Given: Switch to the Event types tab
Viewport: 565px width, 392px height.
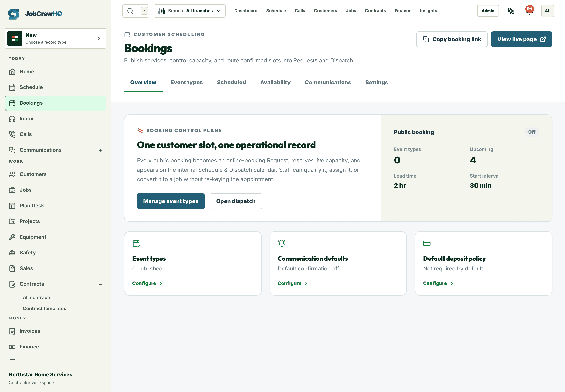Looking at the screenshot, I should point(187,83).
